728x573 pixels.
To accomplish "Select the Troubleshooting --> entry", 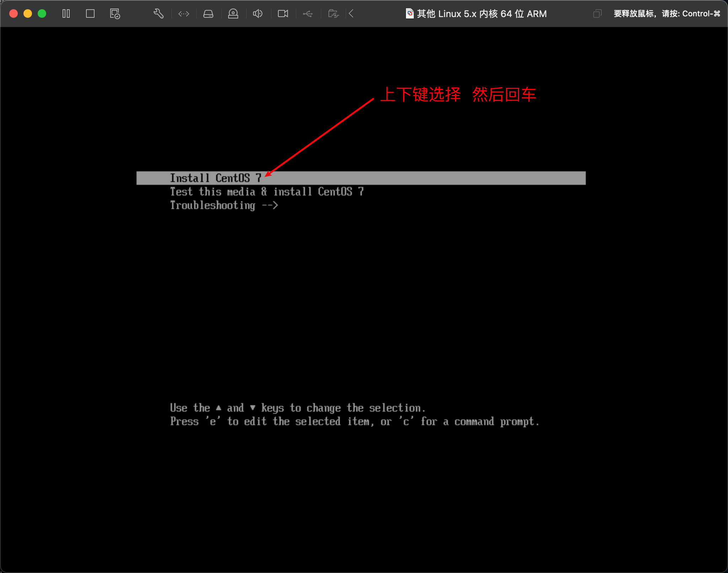I will pos(224,205).
